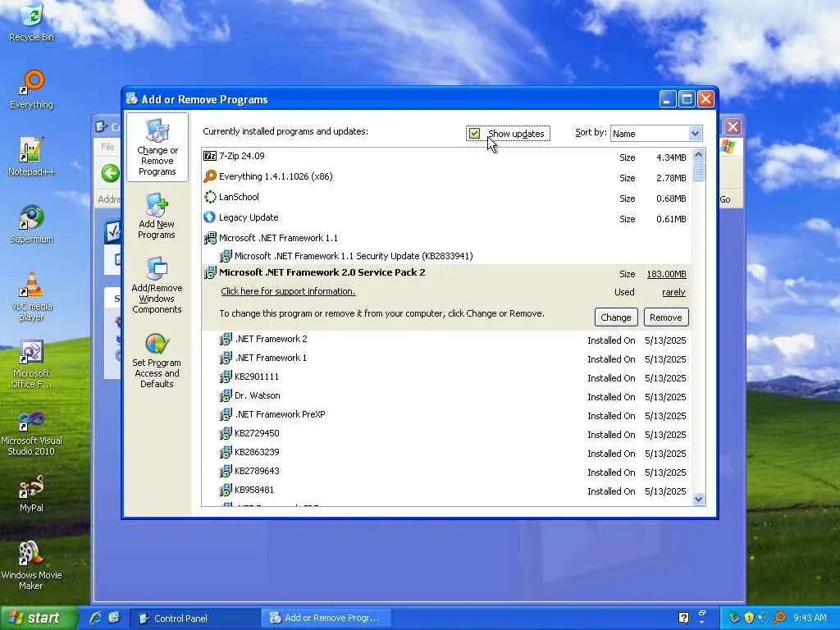Viewport: 840px width, 630px height.
Task: Open VLC media player shortcut
Action: point(31,296)
